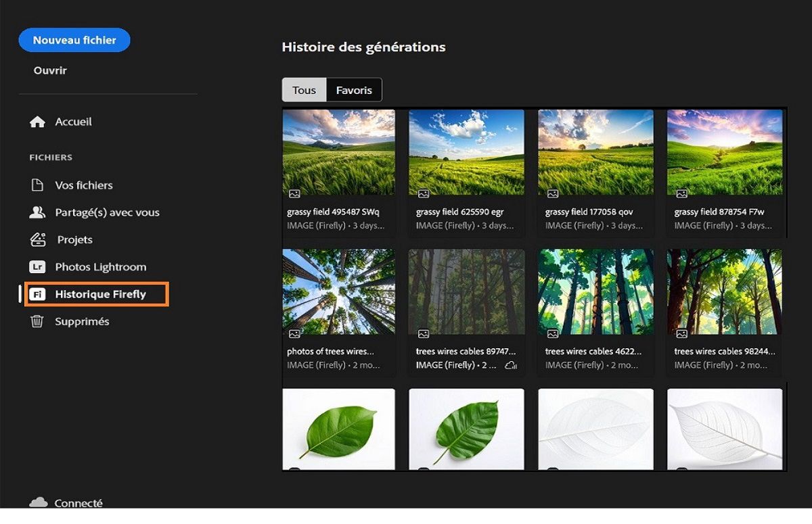Click the Nouveau fichier button
The width and height of the screenshot is (812, 524).
click(x=74, y=40)
